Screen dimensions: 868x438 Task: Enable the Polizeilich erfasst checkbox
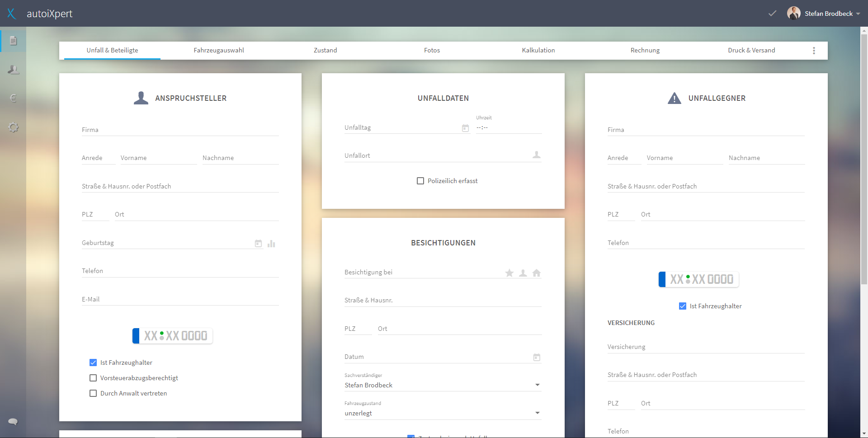point(420,181)
